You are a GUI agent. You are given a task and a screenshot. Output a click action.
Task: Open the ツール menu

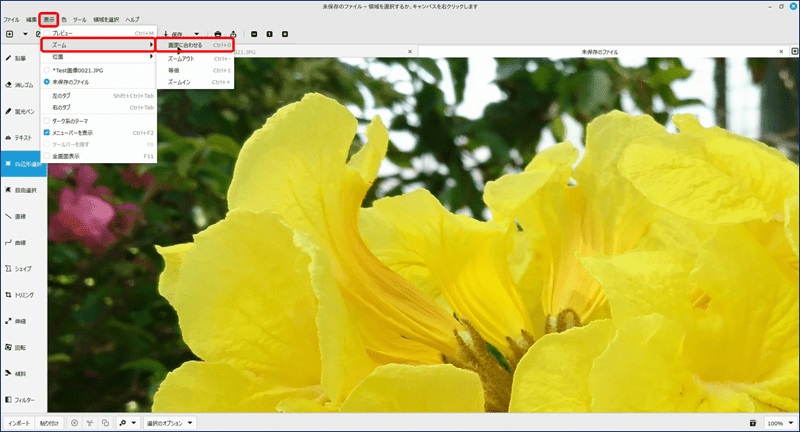(79, 19)
